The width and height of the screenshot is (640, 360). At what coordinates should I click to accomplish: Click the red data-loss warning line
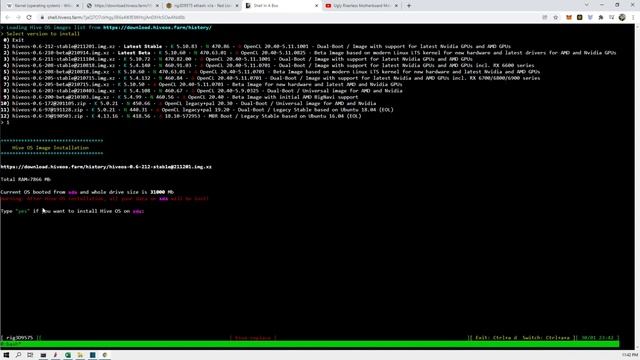click(104, 198)
